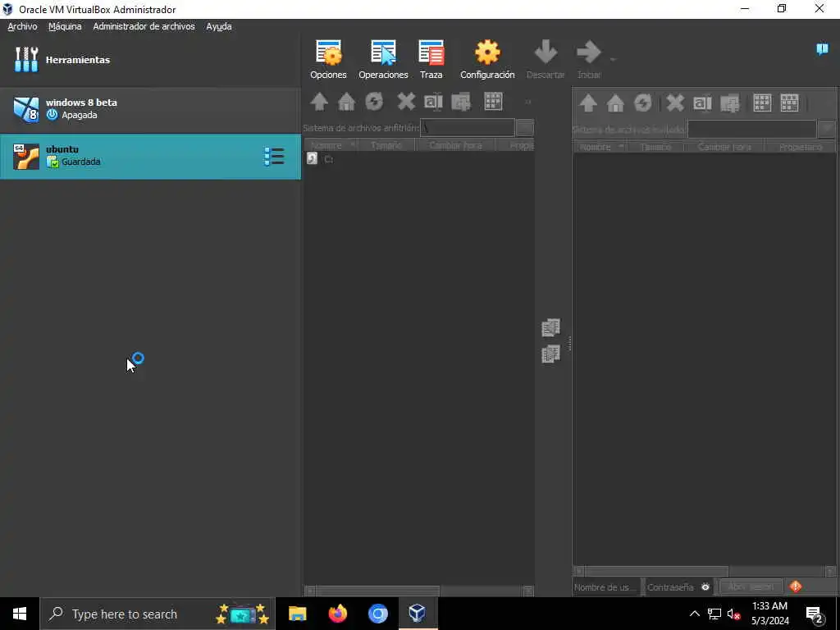Create new folder in host panel
840x630 pixels.
click(461, 102)
